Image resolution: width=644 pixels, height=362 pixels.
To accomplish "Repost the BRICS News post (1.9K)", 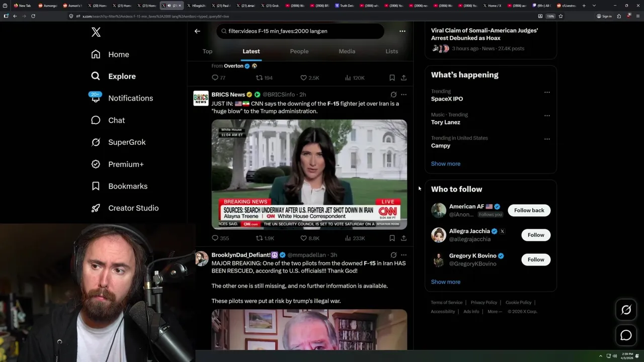I will (265, 238).
